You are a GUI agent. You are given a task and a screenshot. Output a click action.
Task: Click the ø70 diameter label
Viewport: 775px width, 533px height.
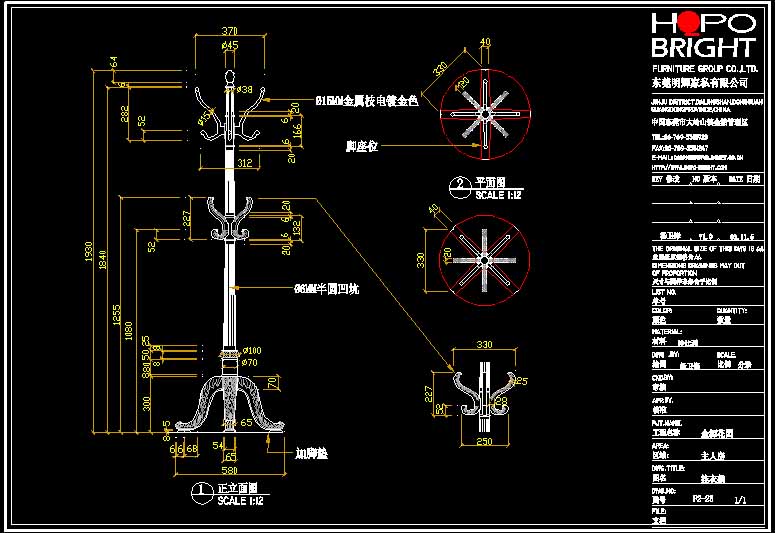250,362
